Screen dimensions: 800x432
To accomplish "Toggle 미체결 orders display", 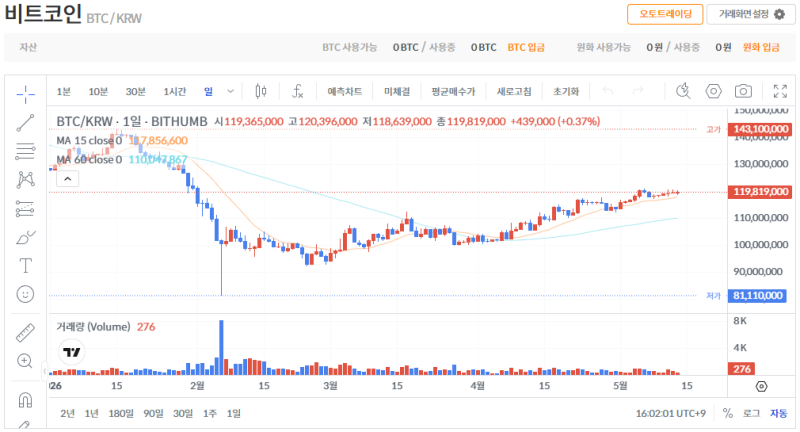I will coord(397,91).
